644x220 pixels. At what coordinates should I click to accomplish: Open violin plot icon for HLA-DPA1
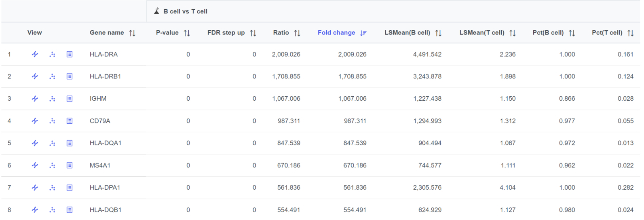[35, 188]
